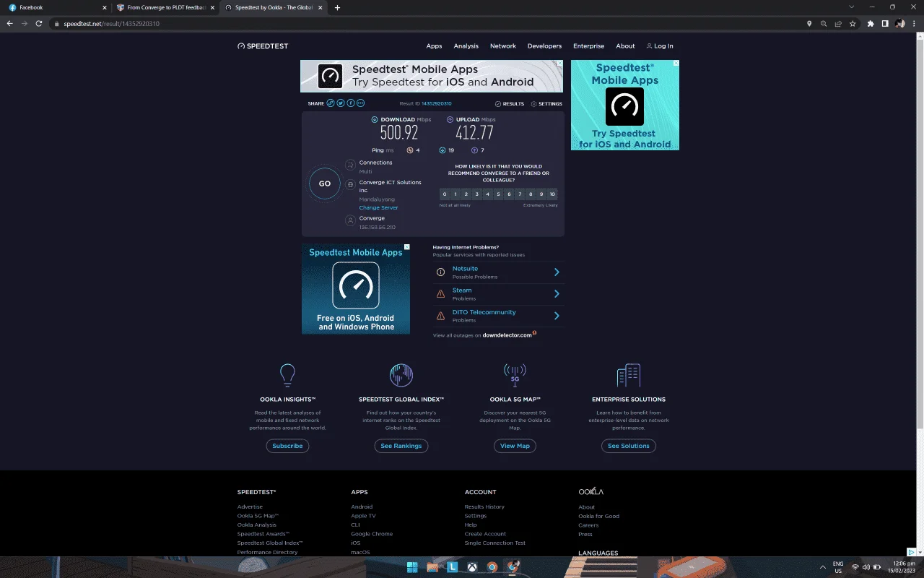Click the View Map button
Image resolution: width=924 pixels, height=578 pixels.
[515, 446]
